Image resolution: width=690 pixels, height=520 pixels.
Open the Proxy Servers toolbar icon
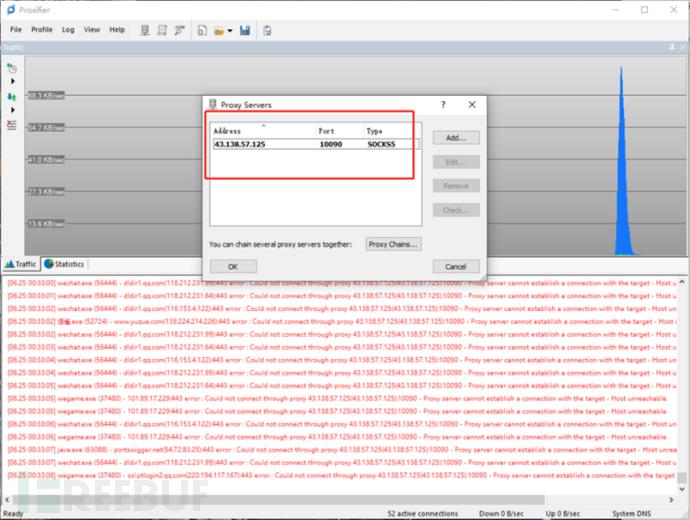145,30
